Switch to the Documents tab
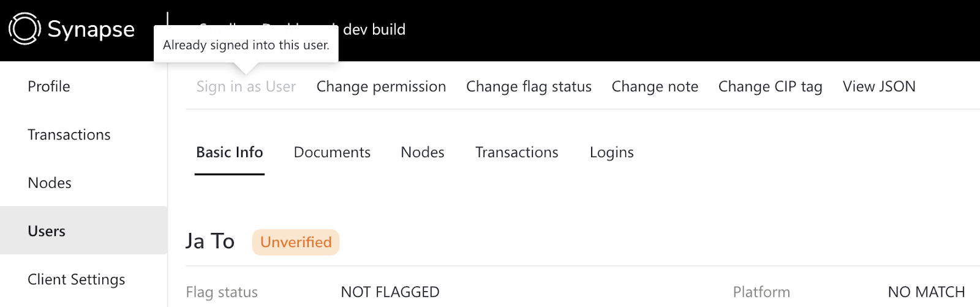Screen dimensions: 980x307 point(332,152)
